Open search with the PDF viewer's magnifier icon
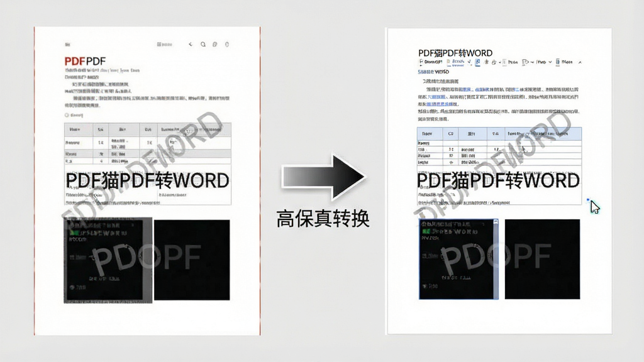The image size is (644, 362). click(203, 44)
